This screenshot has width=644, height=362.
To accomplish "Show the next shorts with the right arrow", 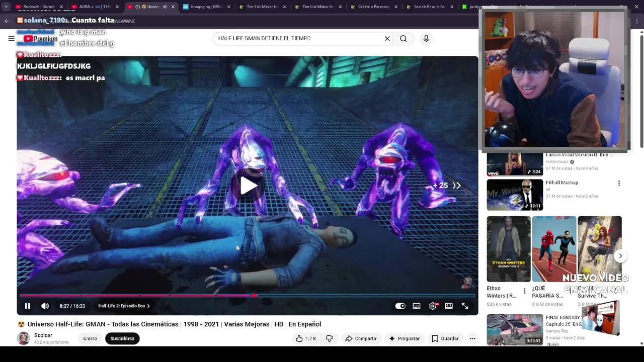I will pyautogui.click(x=620, y=256).
